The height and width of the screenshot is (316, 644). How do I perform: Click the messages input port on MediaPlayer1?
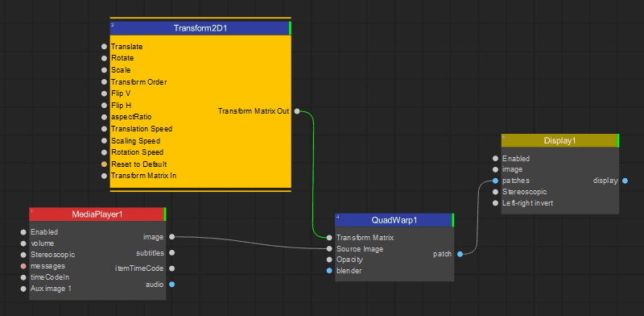(x=23, y=266)
